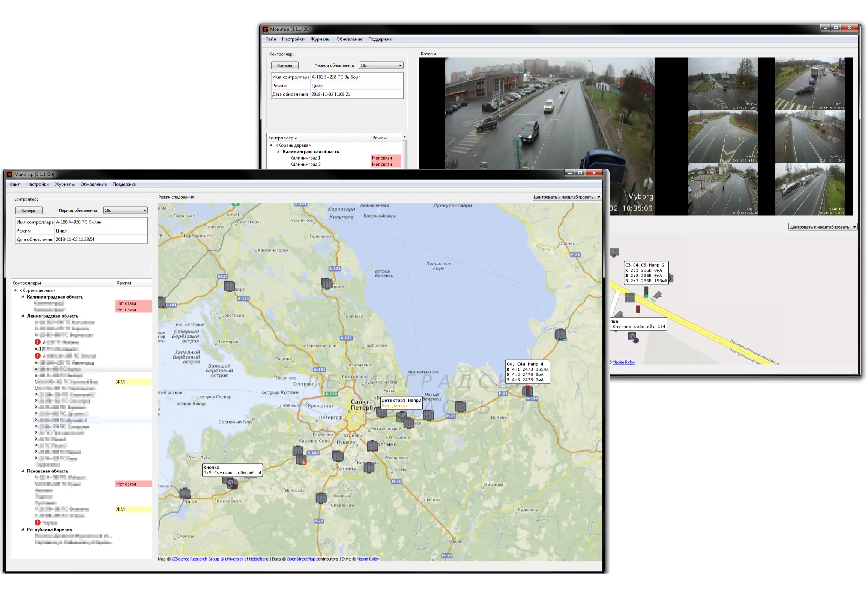Viewport: 868px width, 594px height.
Task: Click the controller marker above Сиверский
Action: coord(321,498)
